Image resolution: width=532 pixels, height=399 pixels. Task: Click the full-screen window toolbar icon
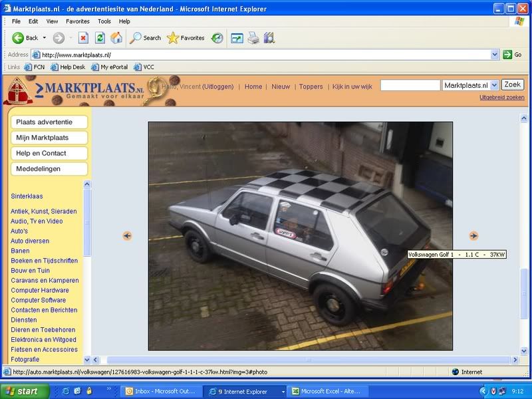point(237,38)
